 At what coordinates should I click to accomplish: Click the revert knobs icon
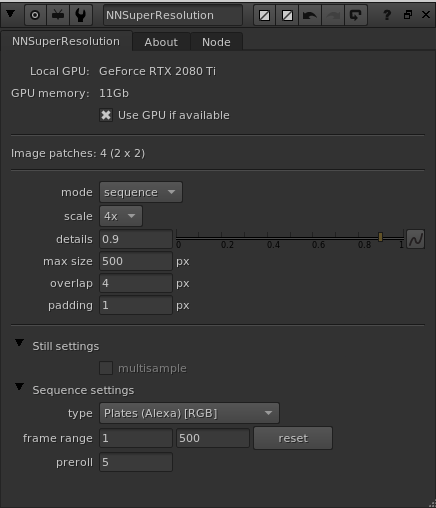(356, 15)
